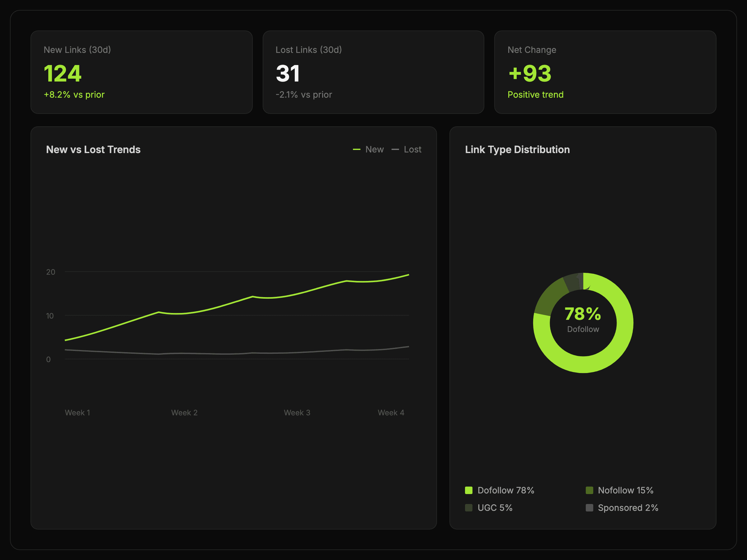Click the Lost Links 31 value
This screenshot has height=560, width=747.
pyautogui.click(x=288, y=73)
